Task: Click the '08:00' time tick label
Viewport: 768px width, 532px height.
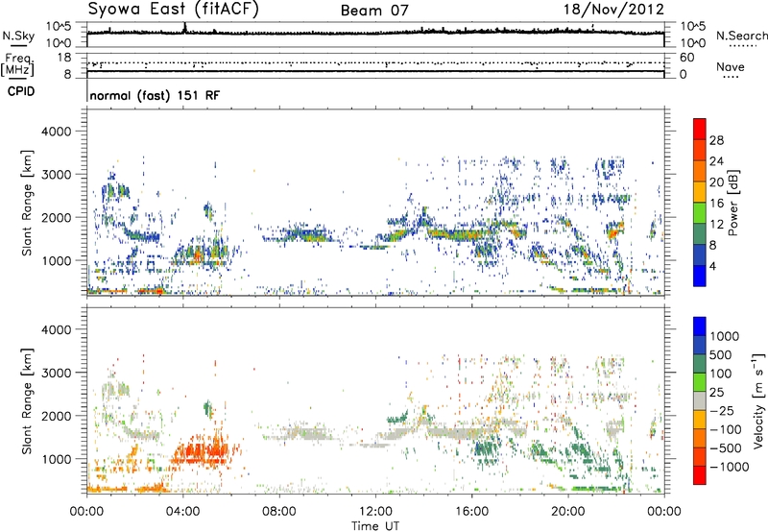Action: click(278, 512)
